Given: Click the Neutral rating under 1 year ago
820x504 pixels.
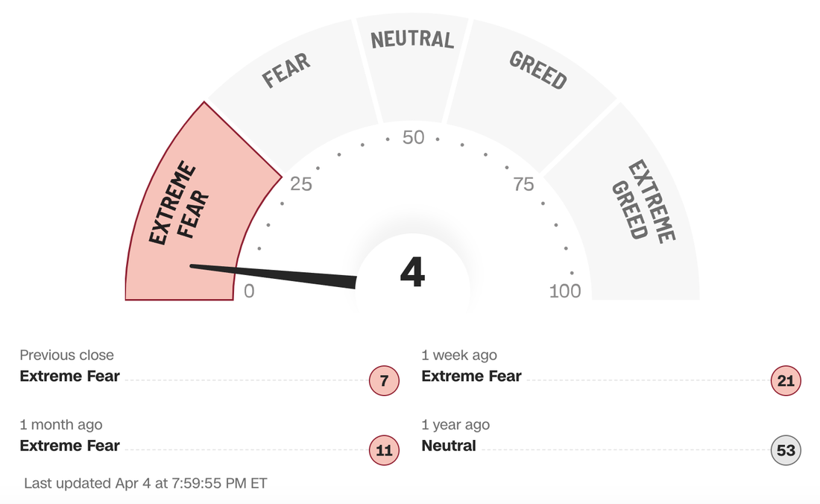Looking at the screenshot, I should click(x=449, y=445).
